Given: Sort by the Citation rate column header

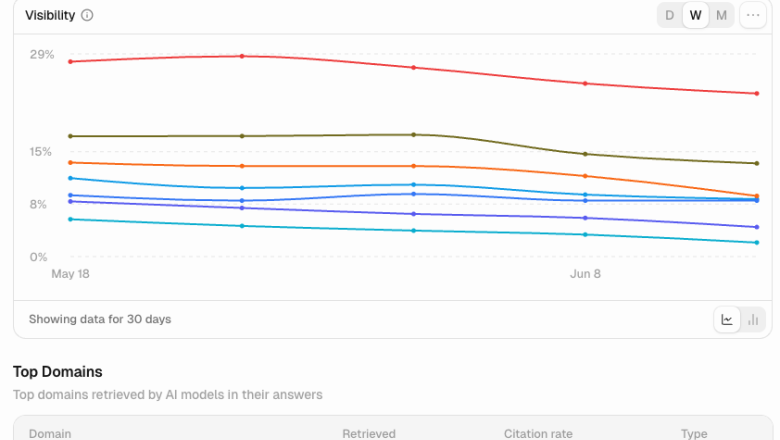Looking at the screenshot, I should (538, 434).
